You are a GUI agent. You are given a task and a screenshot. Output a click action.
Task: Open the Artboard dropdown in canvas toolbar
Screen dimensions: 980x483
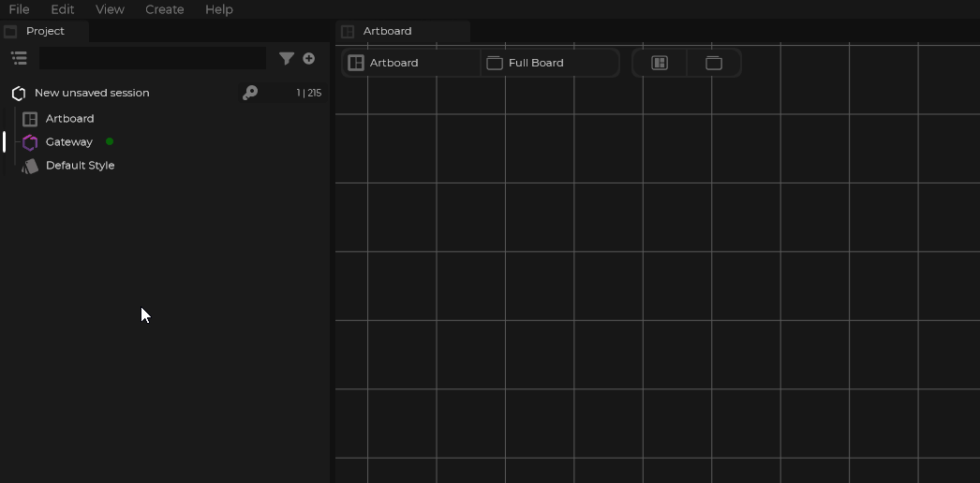411,63
